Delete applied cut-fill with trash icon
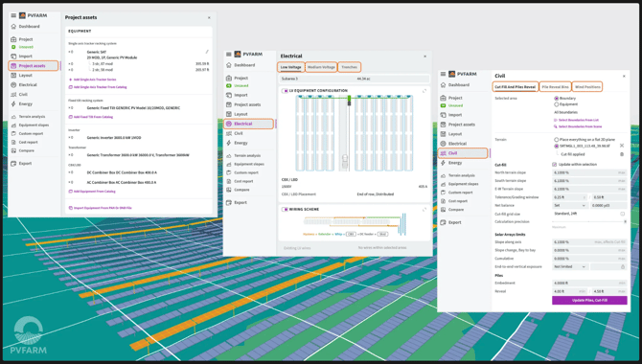Viewport: 642px width, 364px height. click(622, 154)
